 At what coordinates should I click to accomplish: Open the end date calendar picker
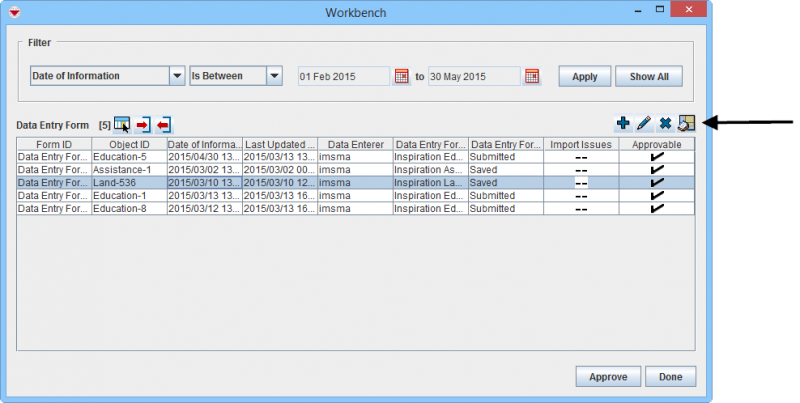pyautogui.click(x=532, y=76)
